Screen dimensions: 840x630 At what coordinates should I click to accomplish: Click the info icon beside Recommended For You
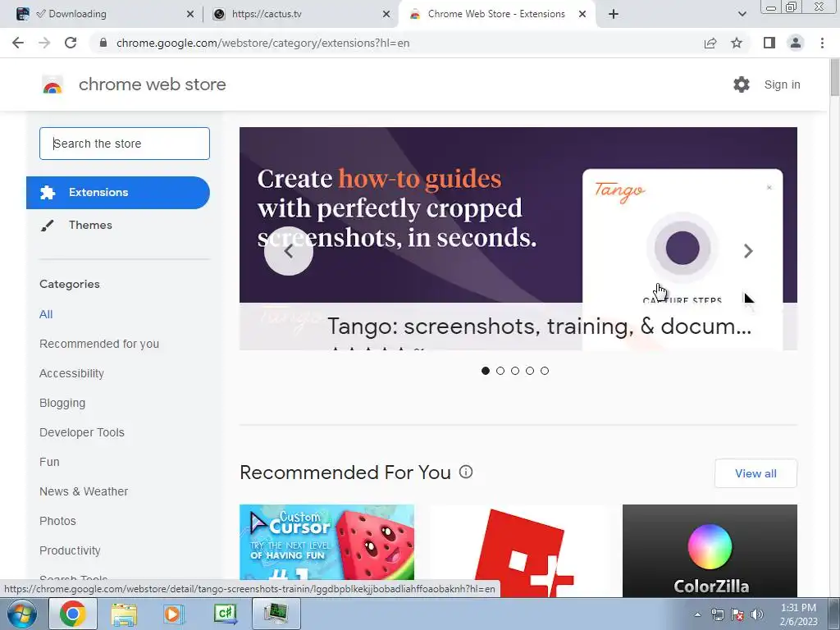pos(466,472)
